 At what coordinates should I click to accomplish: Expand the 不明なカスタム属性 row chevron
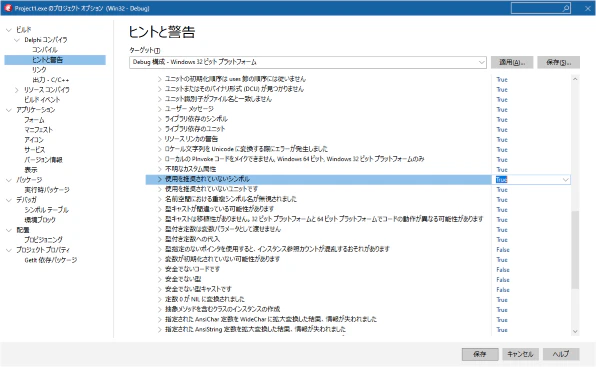160,169
